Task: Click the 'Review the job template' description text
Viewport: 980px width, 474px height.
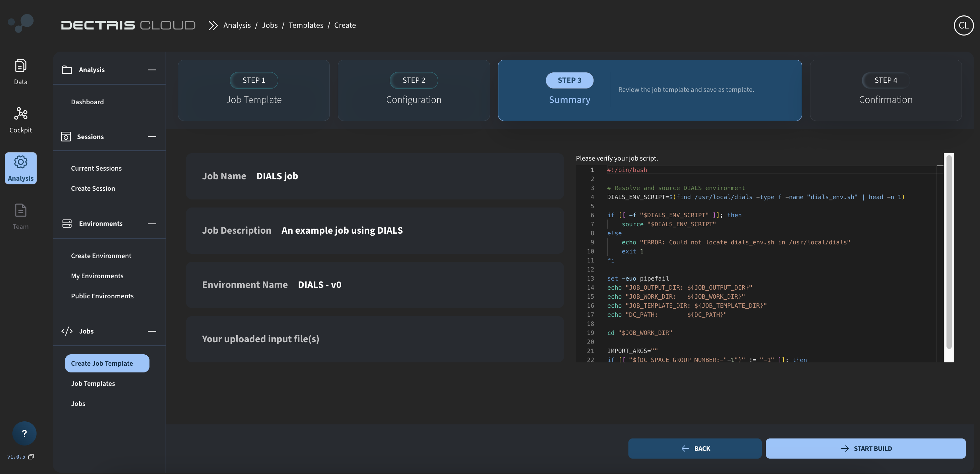Action: (686, 90)
